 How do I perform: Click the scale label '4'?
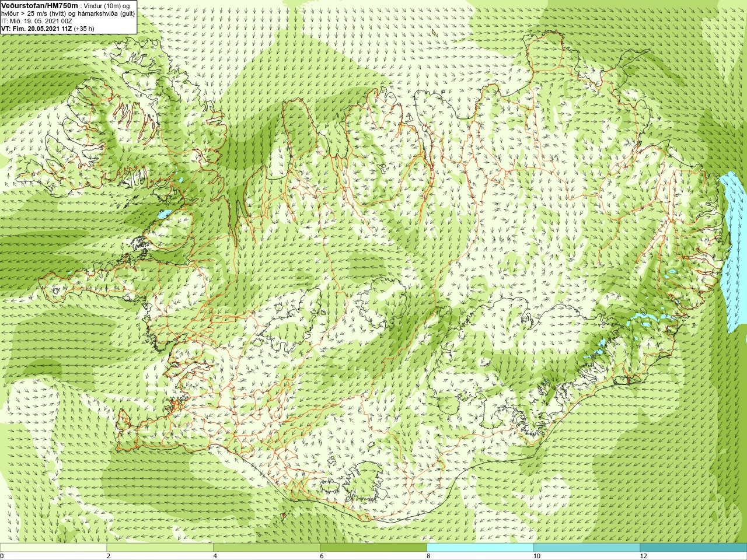(215, 556)
